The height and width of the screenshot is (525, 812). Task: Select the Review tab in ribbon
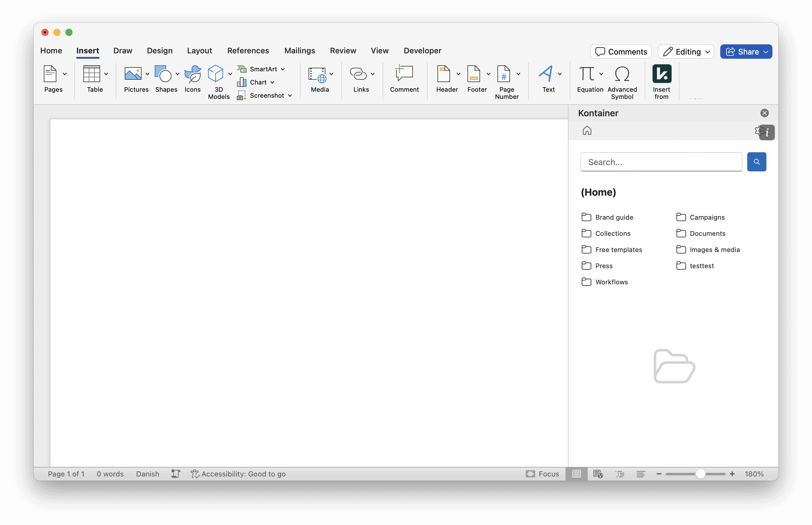[343, 50]
